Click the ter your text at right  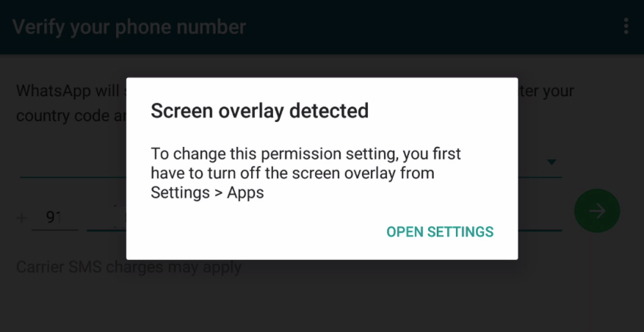546,90
